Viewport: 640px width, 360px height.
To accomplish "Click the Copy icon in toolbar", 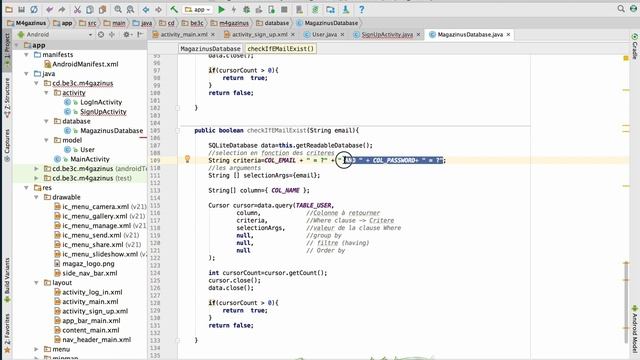I will pyautogui.click(x=90, y=9).
